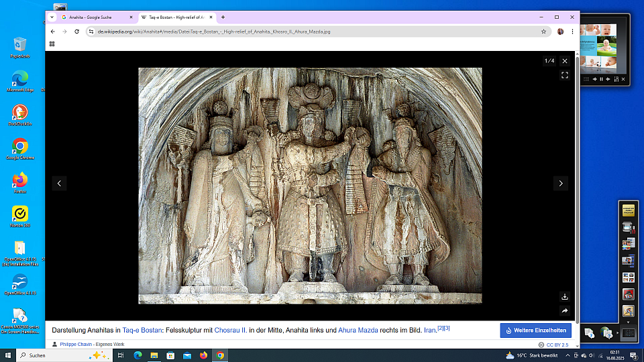Open Weitere Einzelheiten details page
The image size is (644, 362).
535,330
